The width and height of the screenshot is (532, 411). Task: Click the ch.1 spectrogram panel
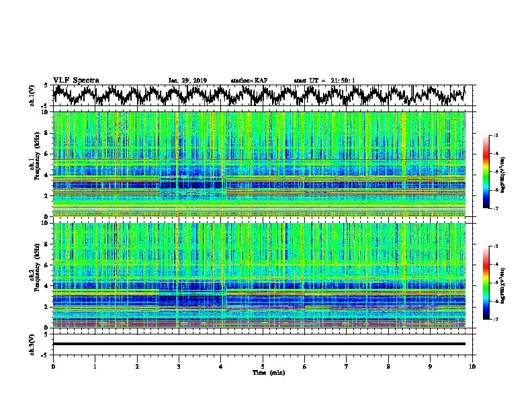[259, 164]
